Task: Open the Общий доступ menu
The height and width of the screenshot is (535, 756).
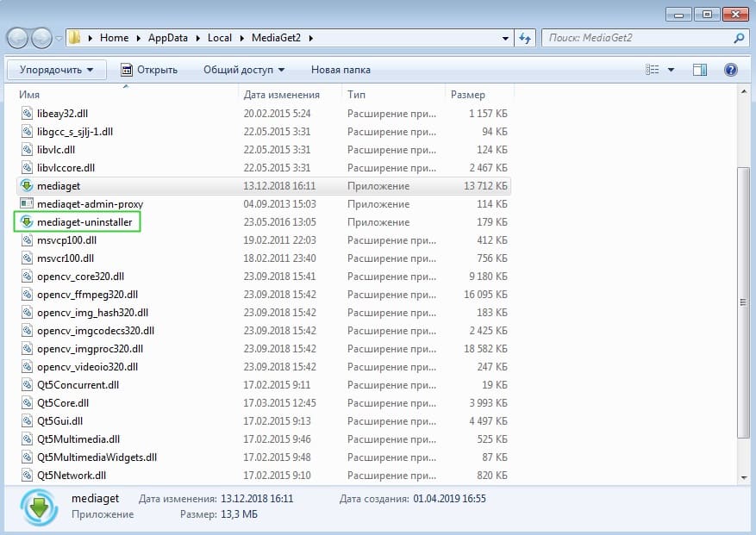Action: click(244, 70)
